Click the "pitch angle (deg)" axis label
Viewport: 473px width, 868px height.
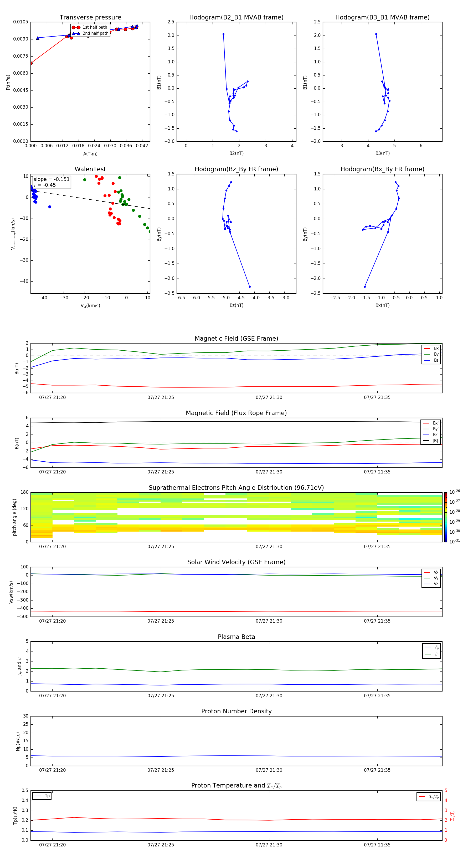14,517
